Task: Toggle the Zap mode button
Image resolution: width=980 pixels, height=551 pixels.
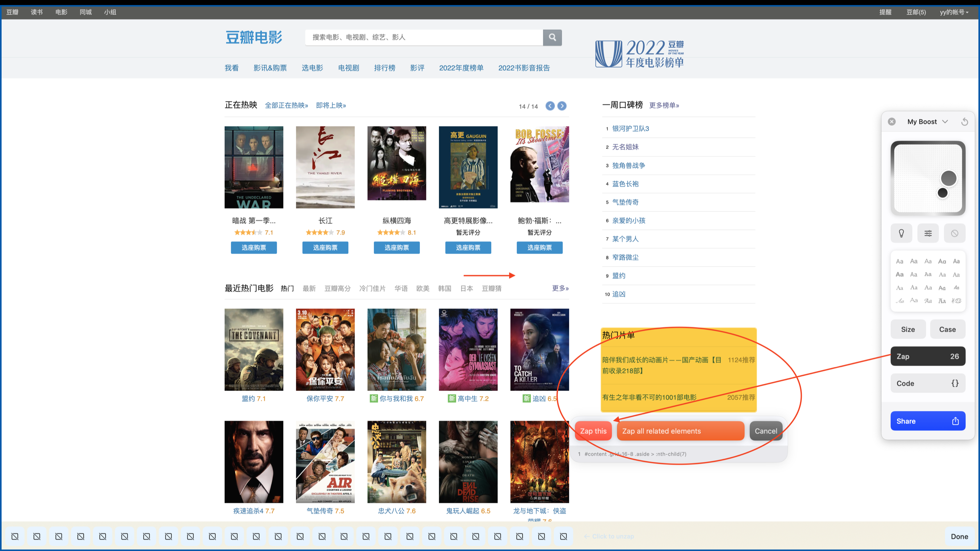Action: pos(927,356)
